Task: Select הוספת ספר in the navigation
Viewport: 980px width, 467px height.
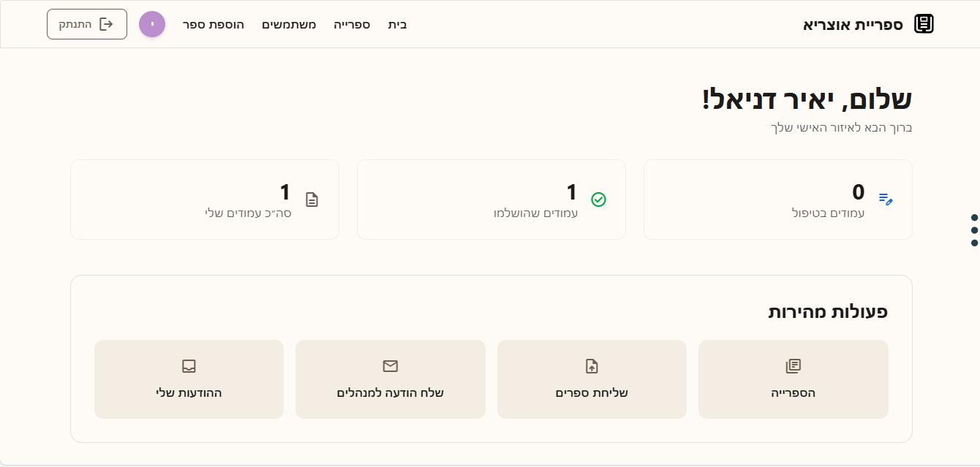Action: [214, 24]
